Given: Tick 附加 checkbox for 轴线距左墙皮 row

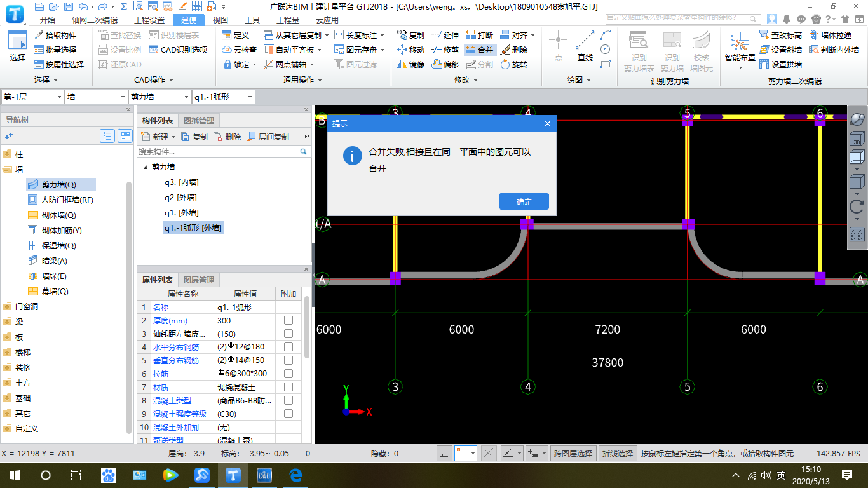Looking at the screenshot, I should coord(288,334).
